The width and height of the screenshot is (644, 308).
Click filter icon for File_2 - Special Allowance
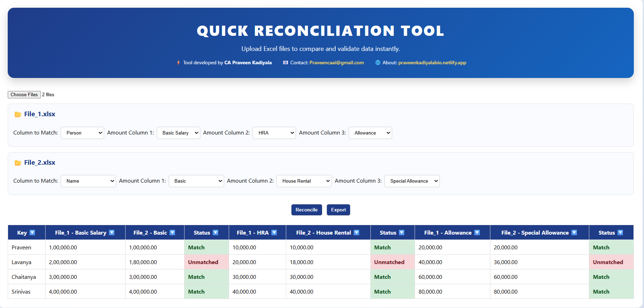point(574,232)
